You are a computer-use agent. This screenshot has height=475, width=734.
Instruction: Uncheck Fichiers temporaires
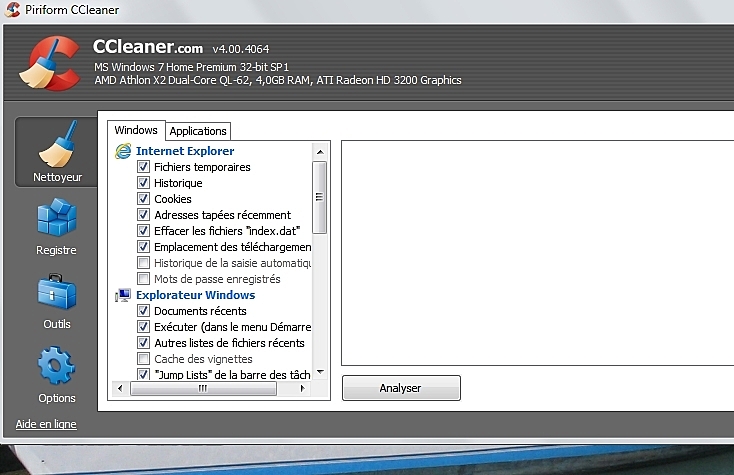[144, 167]
